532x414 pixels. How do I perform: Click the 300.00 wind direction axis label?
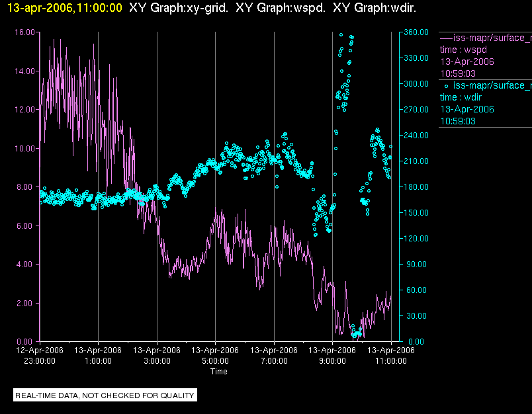tap(416, 84)
